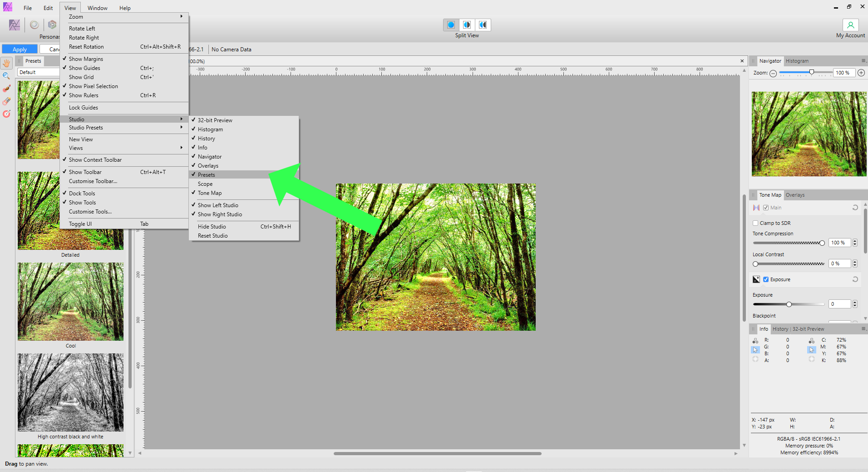This screenshot has height=472, width=868.
Task: Switch to the Develop Persona icon
Action: (52, 25)
